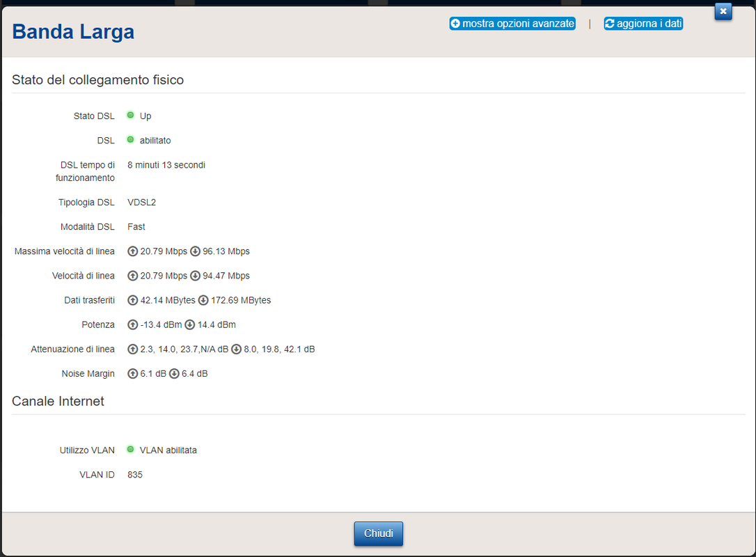Screen dimensions: 756x557
Task: Click download arrow icon before 94.47 Mbps
Action: tap(195, 276)
